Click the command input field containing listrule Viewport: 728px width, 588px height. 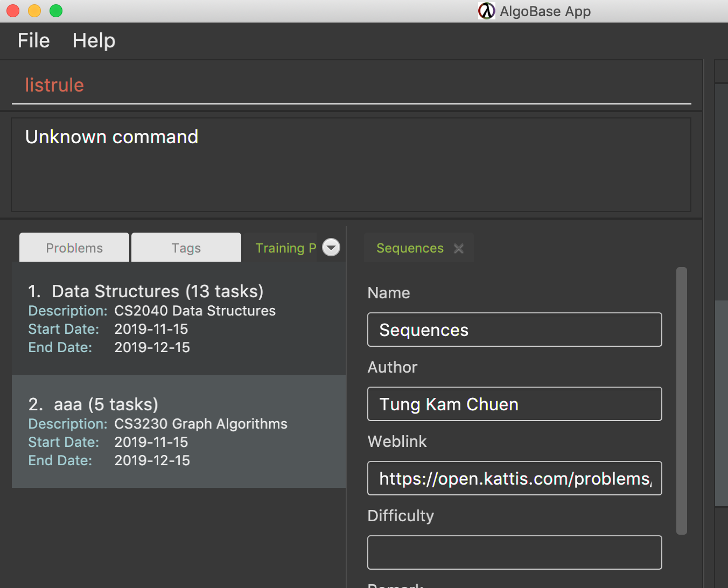(x=351, y=85)
